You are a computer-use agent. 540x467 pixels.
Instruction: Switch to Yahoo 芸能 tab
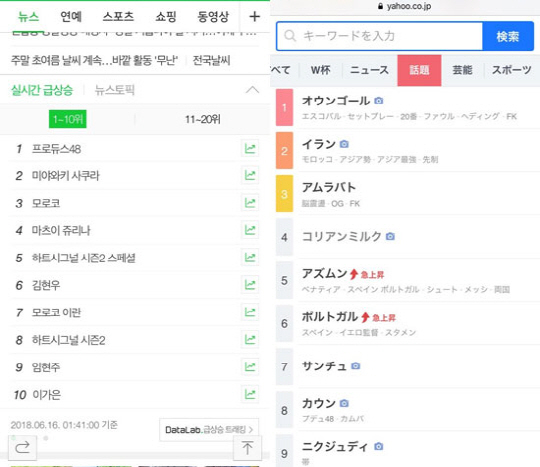[462, 70]
